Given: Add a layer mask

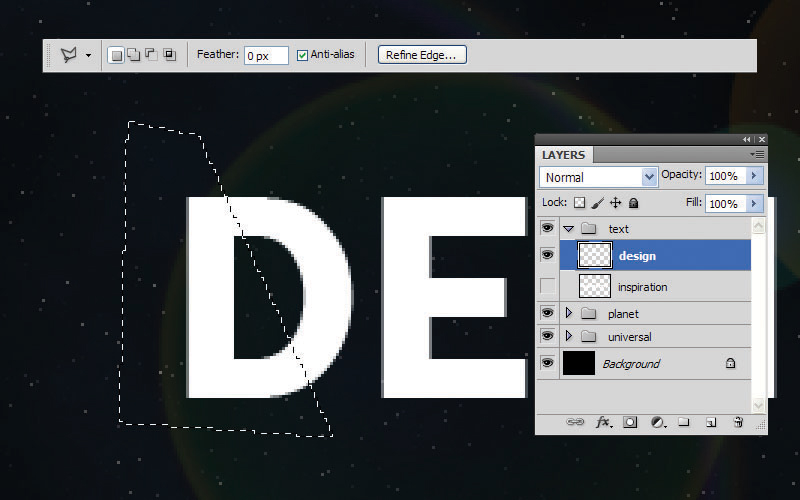Looking at the screenshot, I should 630,422.
